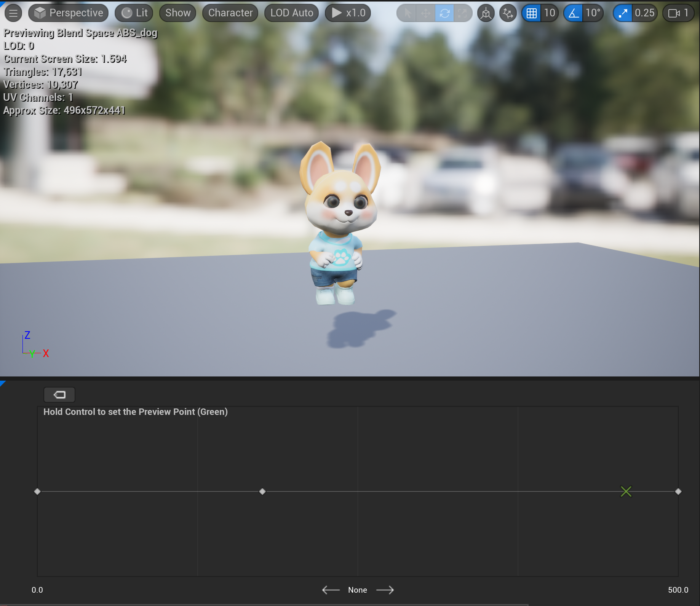Click the middle sample point on blend axis
Image resolution: width=700 pixels, height=606 pixels.
point(262,491)
